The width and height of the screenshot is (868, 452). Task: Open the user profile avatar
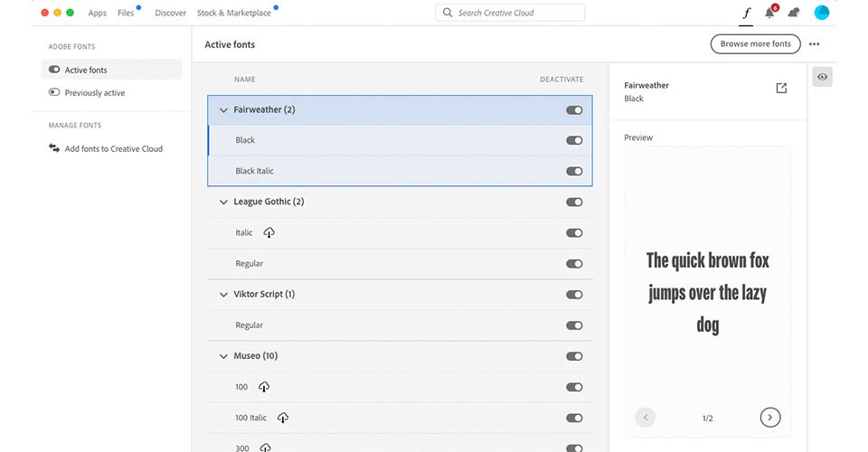coord(821,13)
